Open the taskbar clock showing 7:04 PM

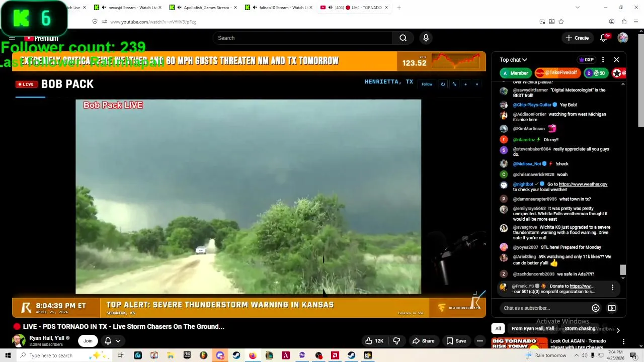[616, 355]
